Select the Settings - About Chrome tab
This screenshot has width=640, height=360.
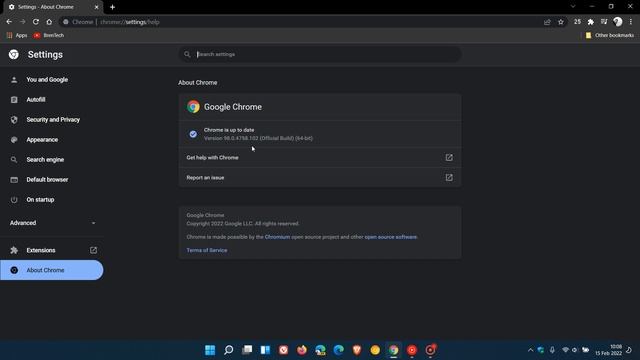[53, 7]
